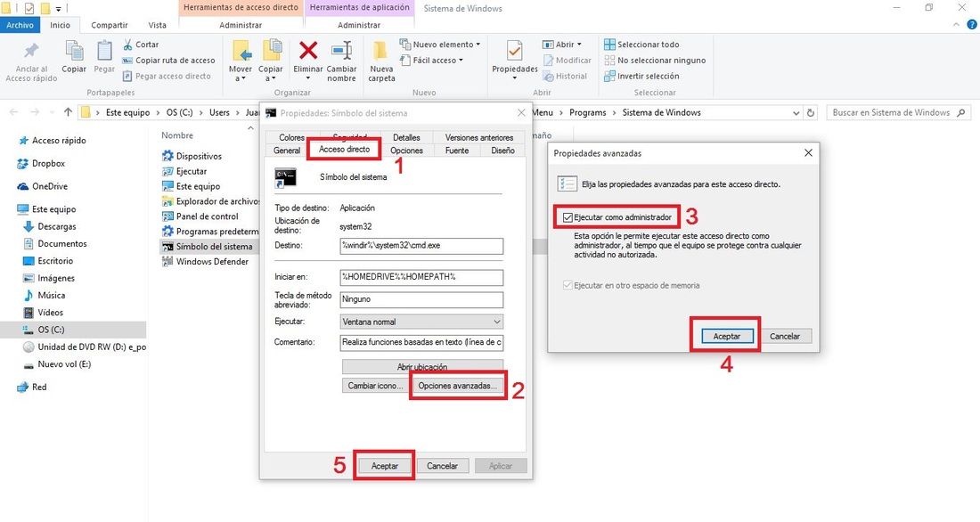Expand the address bar history dropdown
Screen dimensions: 980x522
796,113
